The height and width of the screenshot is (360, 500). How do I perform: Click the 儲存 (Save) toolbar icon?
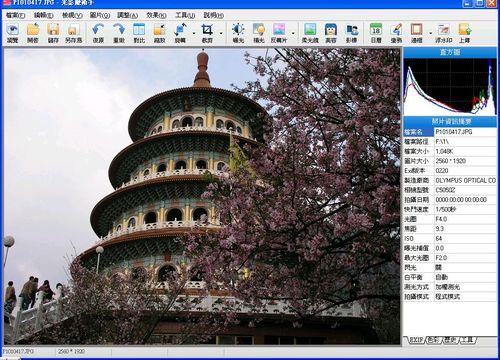[x=53, y=33]
